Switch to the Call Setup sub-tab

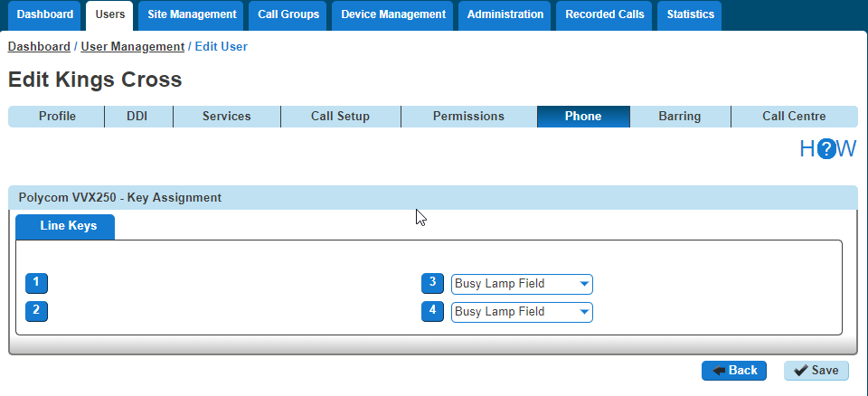click(341, 117)
